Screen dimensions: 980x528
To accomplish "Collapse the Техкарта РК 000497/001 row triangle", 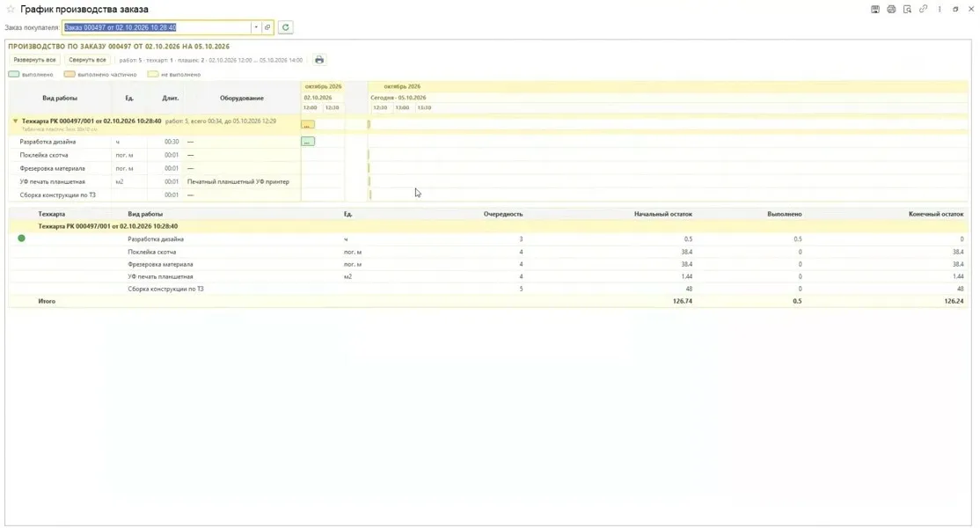I will pyautogui.click(x=16, y=121).
